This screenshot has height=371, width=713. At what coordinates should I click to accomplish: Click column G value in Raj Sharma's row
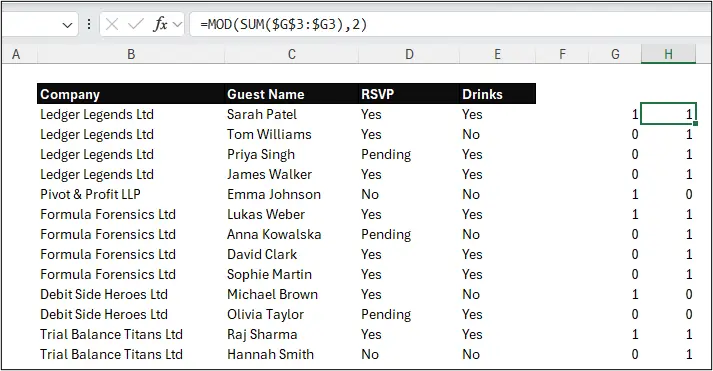[x=615, y=334]
